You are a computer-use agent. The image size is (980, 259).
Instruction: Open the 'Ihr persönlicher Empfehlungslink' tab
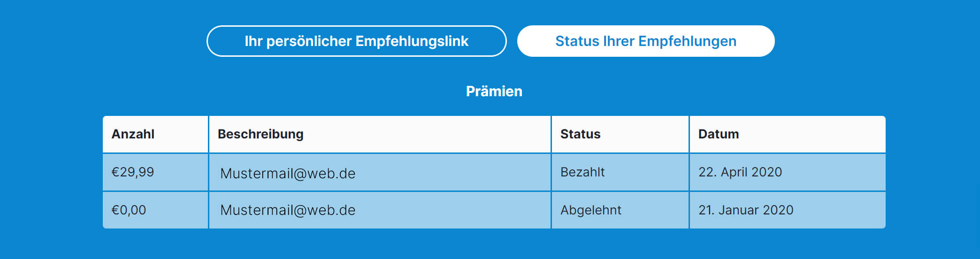(x=356, y=41)
